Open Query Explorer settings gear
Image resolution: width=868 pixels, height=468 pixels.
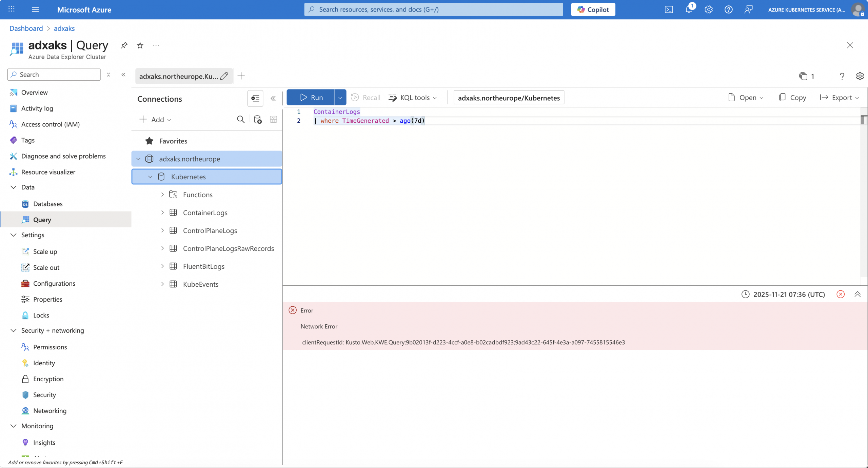point(860,76)
